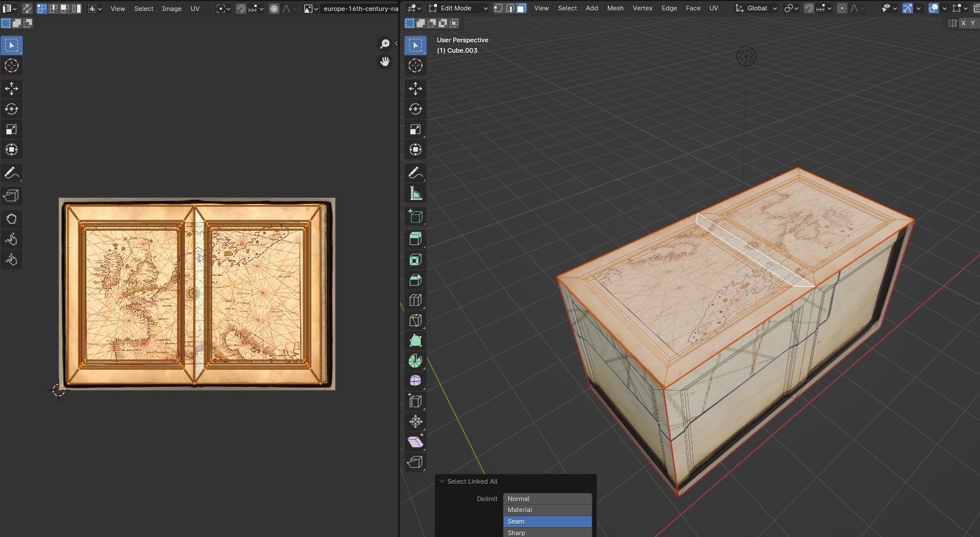Select the Knife tool

tap(416, 320)
